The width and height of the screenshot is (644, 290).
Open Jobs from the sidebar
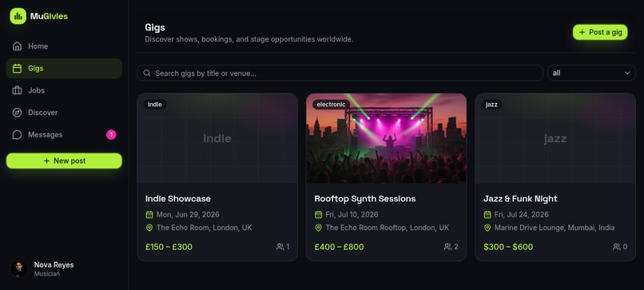tap(64, 90)
